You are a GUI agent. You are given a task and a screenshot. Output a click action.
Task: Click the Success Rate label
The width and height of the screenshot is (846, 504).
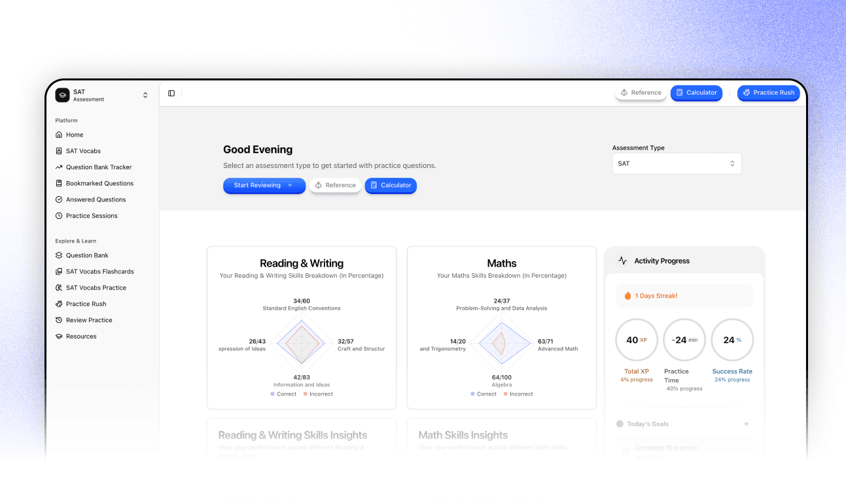click(732, 371)
